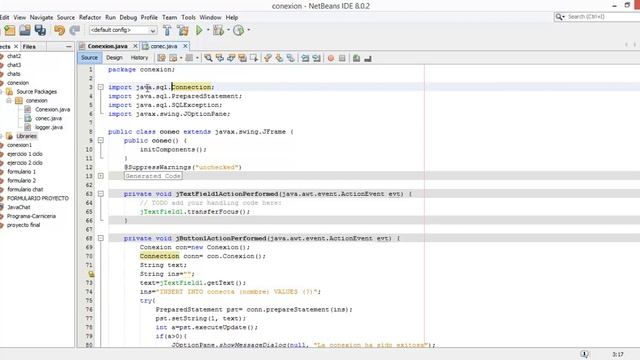
Task: Click the Profile Project icon
Action: 238,30
